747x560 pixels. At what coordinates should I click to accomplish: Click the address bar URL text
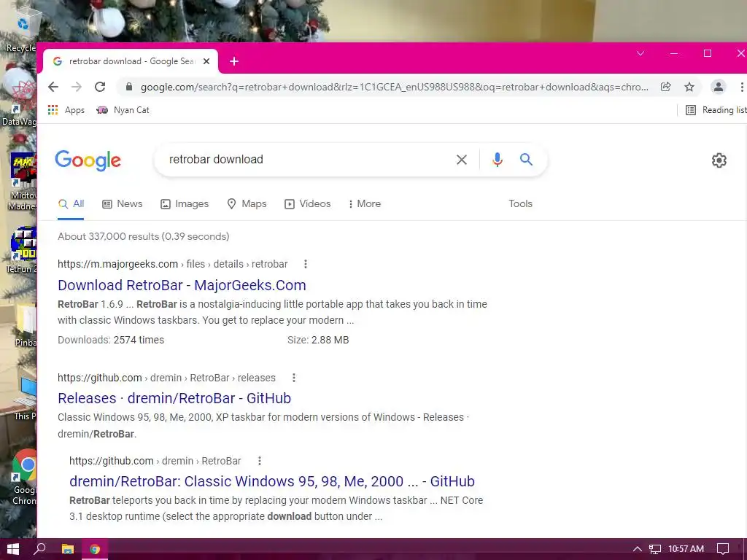click(x=395, y=87)
